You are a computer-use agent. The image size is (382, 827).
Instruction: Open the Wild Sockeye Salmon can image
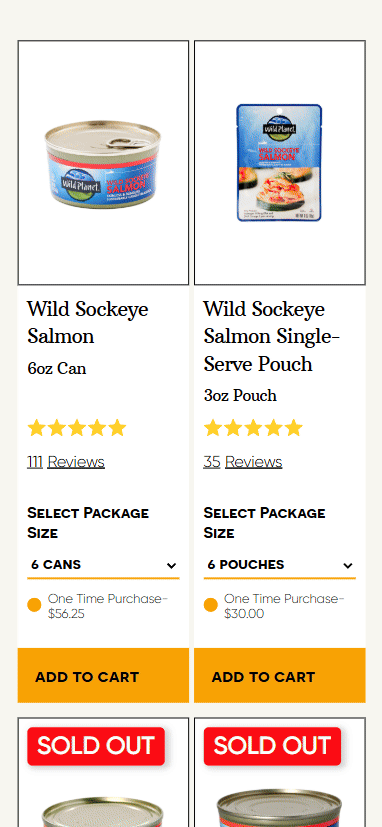[x=103, y=162]
